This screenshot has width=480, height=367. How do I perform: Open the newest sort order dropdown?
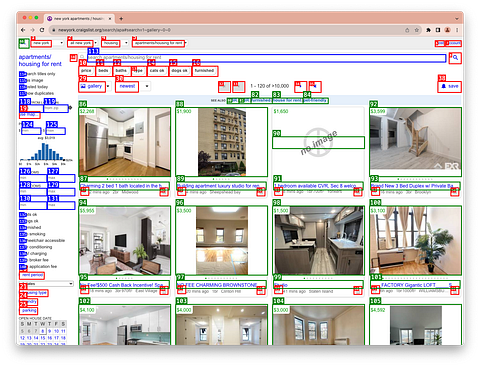click(147, 86)
